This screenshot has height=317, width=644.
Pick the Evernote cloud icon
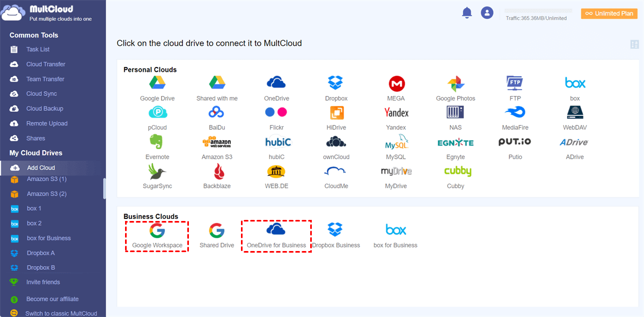pyautogui.click(x=157, y=147)
